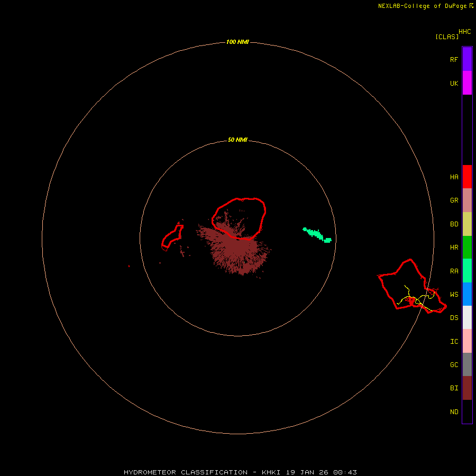Image resolution: width=476 pixels, height=476 pixels.
Task: Click the HA red legend swatch
Action: click(467, 177)
